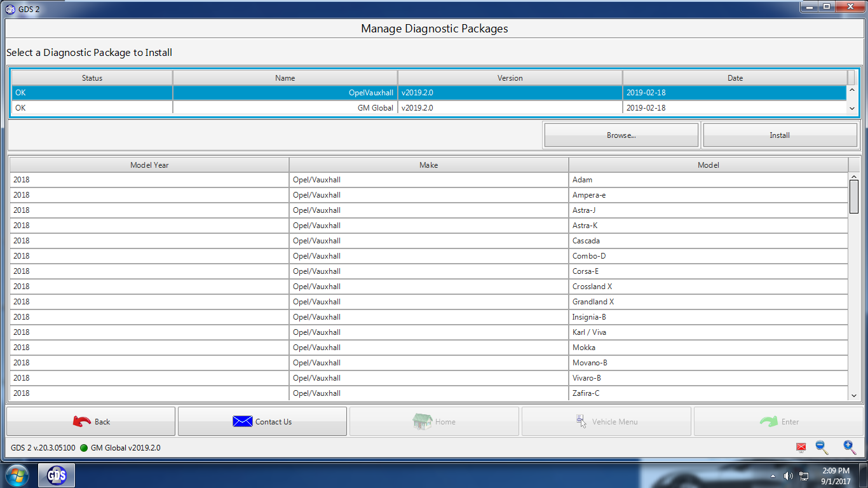This screenshot has width=868, height=488.
Task: Click the Home button
Action: (434, 421)
